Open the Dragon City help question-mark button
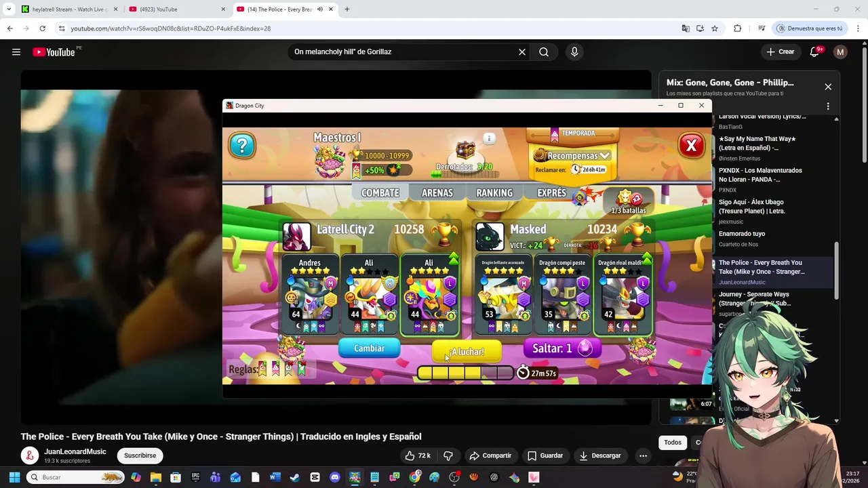The image size is (868, 488). [242, 145]
